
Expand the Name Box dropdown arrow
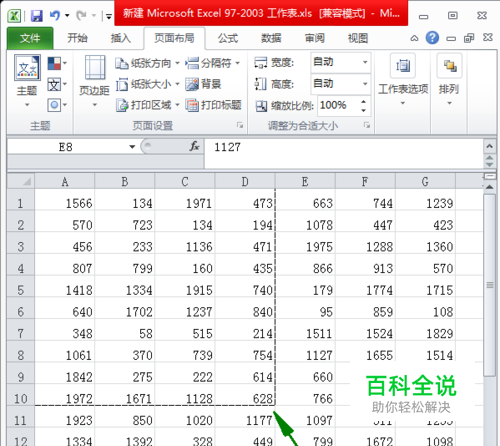click(132, 147)
